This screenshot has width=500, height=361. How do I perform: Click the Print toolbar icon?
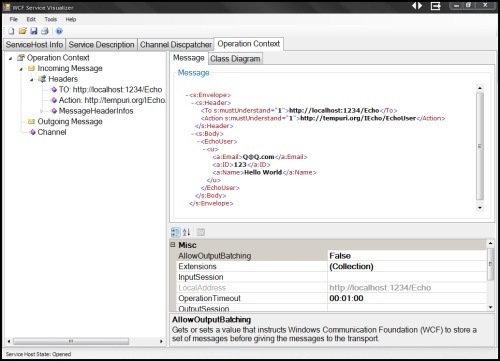click(45, 31)
